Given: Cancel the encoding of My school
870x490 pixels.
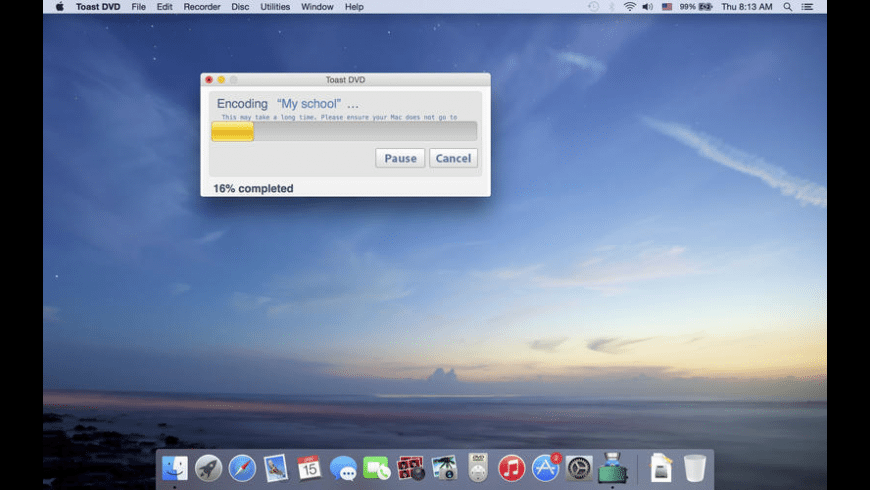Looking at the screenshot, I should (x=453, y=158).
